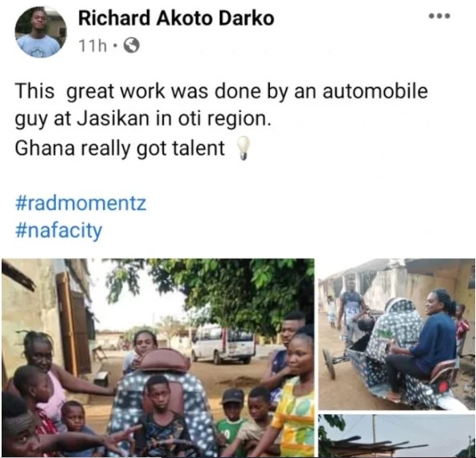Click the post text about Jasikan automobile guy
Screen dimensions: 476x458
[x=221, y=105]
